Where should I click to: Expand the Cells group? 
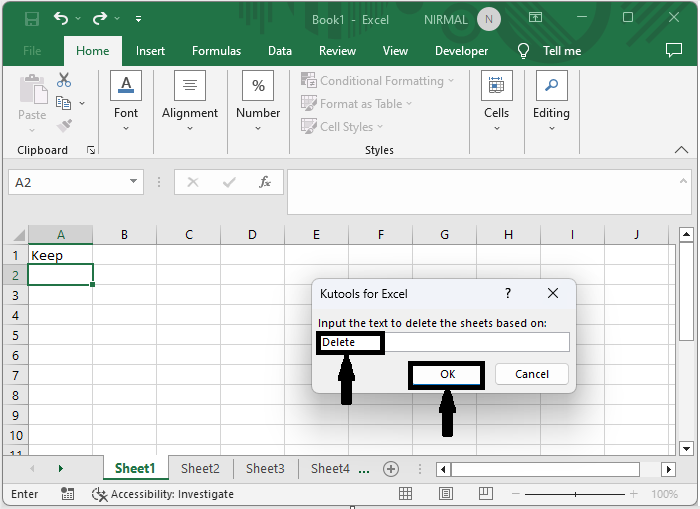(496, 101)
